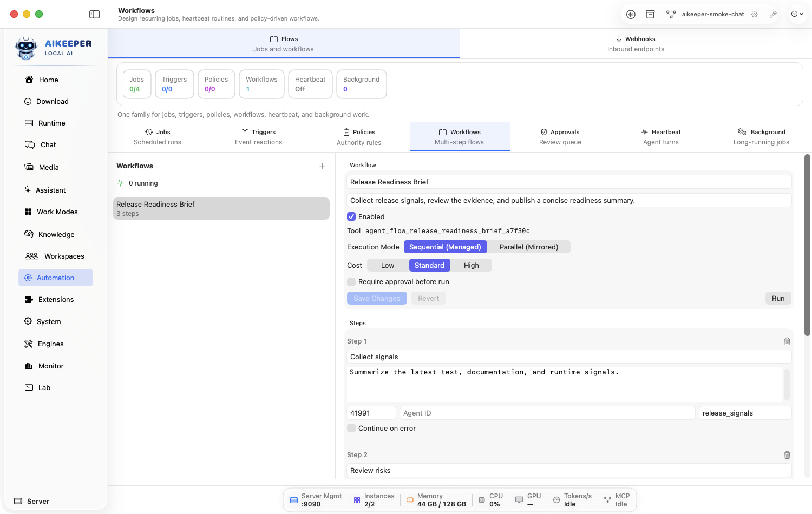Click the workflow description field

tap(569, 200)
